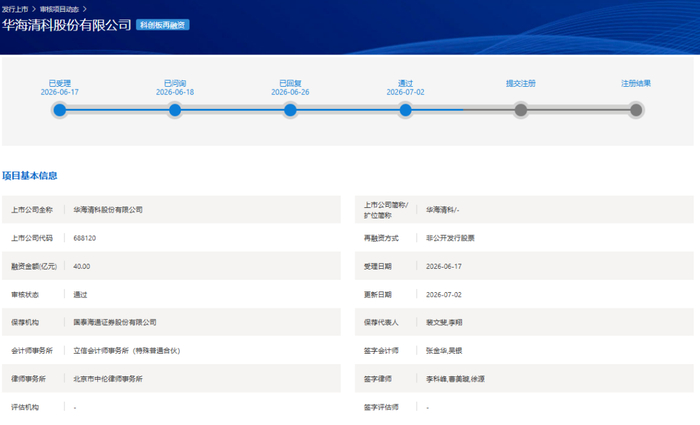Click the 上市公司代码 field label
This screenshot has width=700, height=425.
pos(32,238)
